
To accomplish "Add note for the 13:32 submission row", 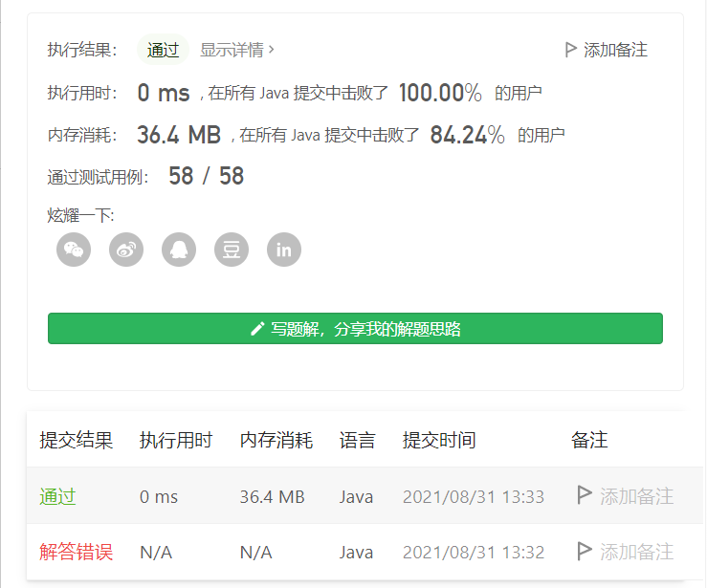I will [x=626, y=552].
